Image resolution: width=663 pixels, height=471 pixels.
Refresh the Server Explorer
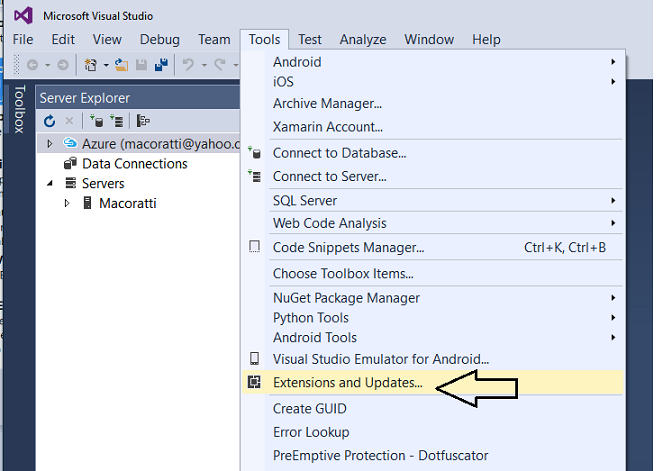[49, 121]
